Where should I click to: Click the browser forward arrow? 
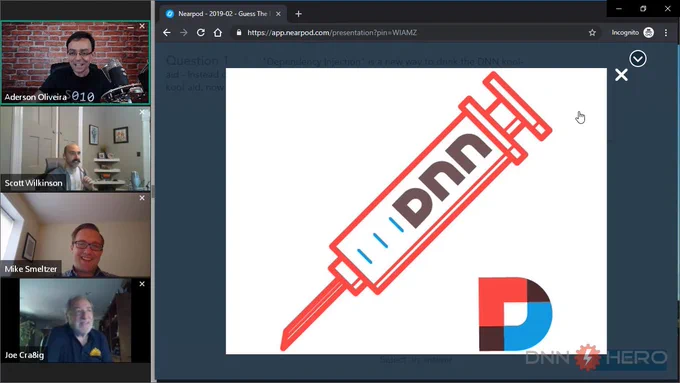[x=183, y=33]
